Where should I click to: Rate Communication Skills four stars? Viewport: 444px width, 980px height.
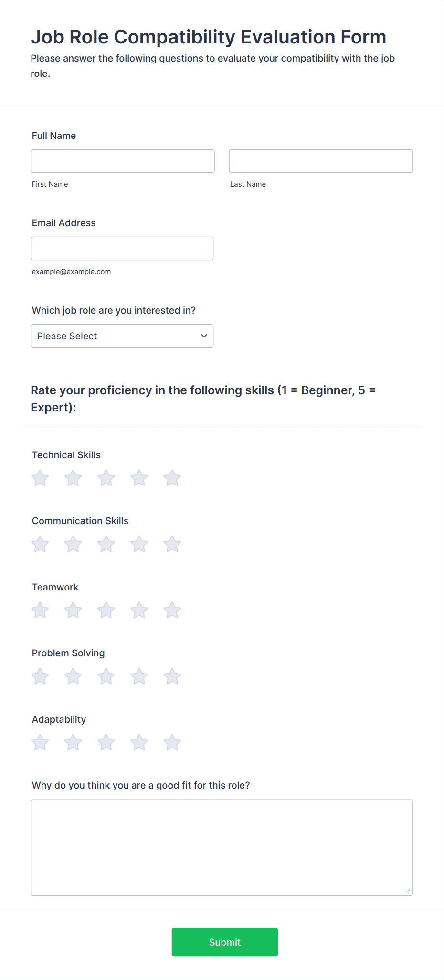139,544
